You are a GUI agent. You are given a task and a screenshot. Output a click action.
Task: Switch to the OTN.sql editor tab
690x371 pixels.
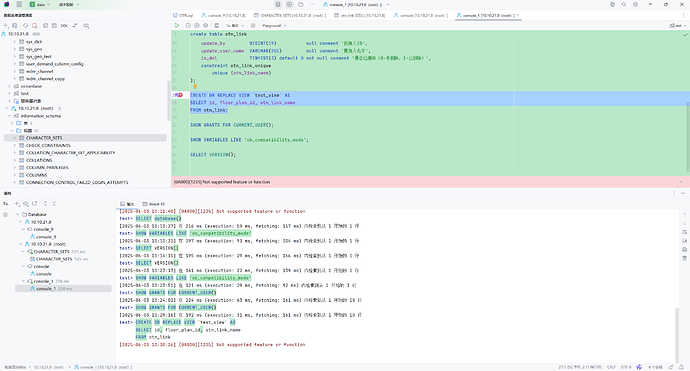point(183,15)
